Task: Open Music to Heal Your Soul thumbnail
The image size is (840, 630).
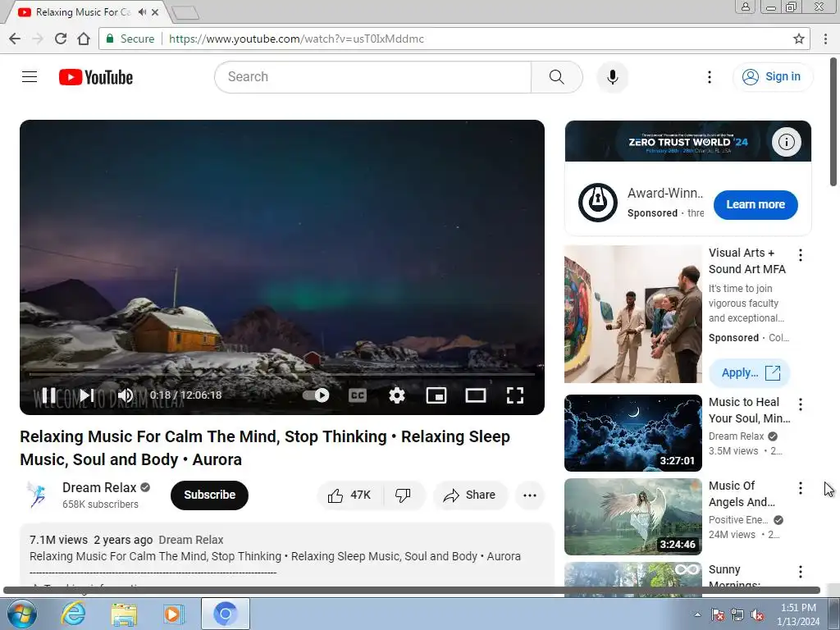Action: 632,433
